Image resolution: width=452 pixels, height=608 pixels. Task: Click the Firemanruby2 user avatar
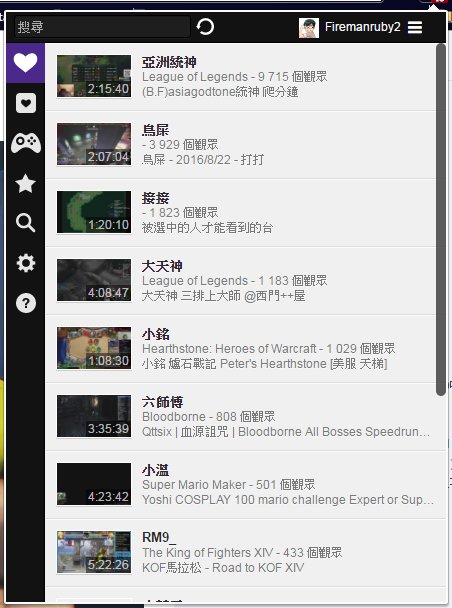click(x=309, y=28)
